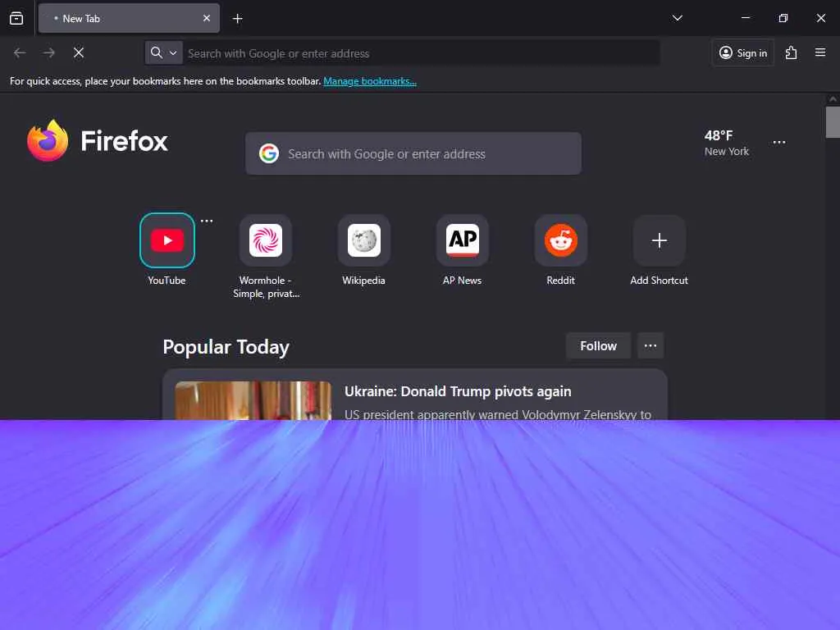Open the Wikipedia shortcut
The image size is (840, 630).
(x=364, y=240)
